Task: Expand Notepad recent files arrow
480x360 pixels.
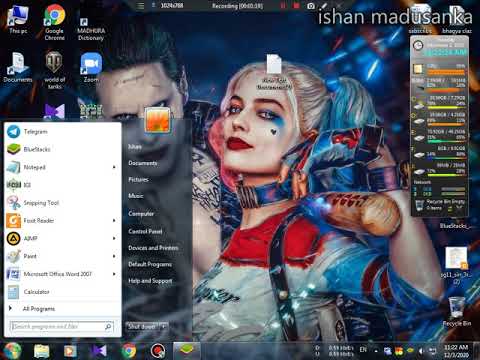Action: click(x=114, y=167)
